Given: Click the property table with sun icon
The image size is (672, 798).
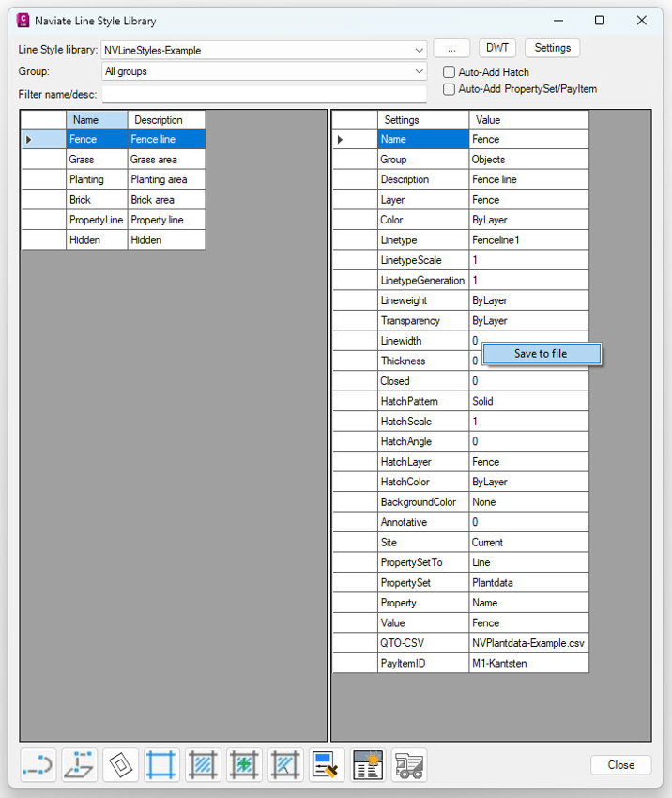Looking at the screenshot, I should click(x=368, y=764).
